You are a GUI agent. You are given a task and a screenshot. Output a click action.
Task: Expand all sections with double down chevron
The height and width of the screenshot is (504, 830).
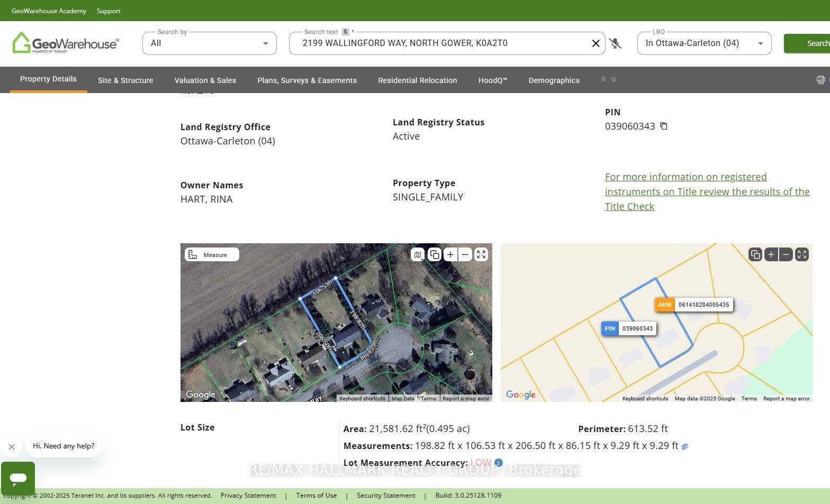(614, 79)
